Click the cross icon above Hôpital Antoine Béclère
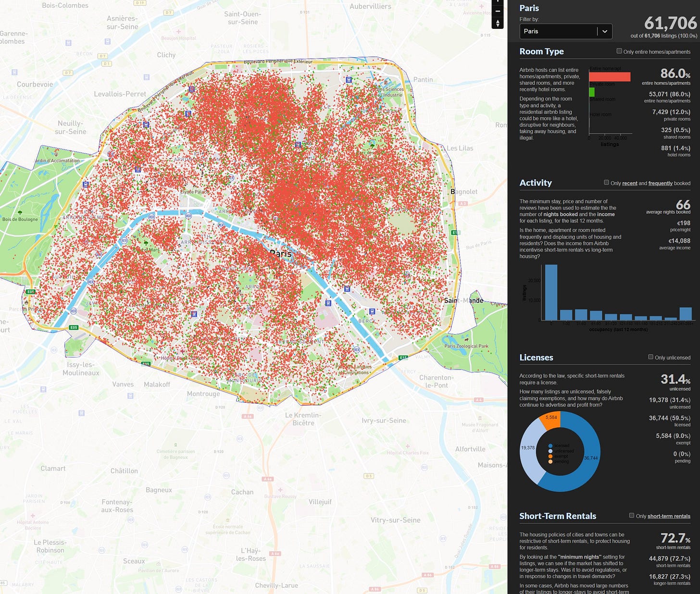Screen dimensions: 700x594 click(x=33, y=515)
